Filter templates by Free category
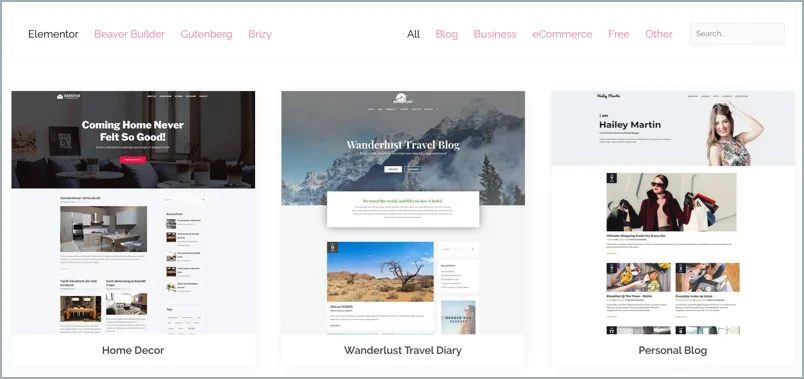Viewport: 804px width, 379px height. coord(618,34)
